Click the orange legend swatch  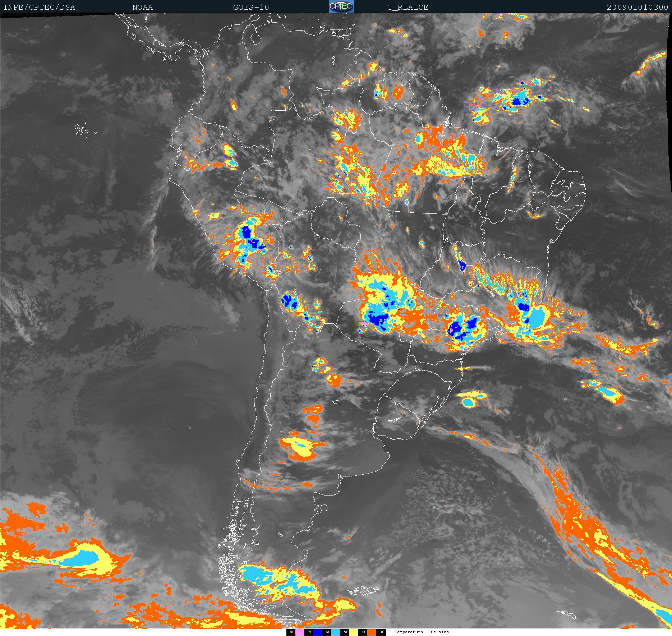pyautogui.click(x=372, y=632)
